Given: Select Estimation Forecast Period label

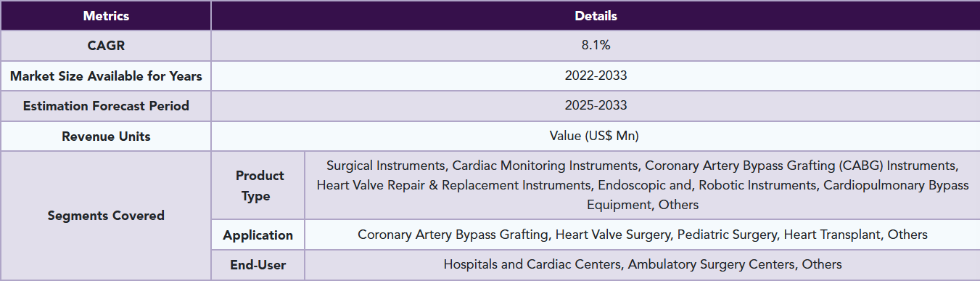Looking at the screenshot, I should [x=106, y=106].
